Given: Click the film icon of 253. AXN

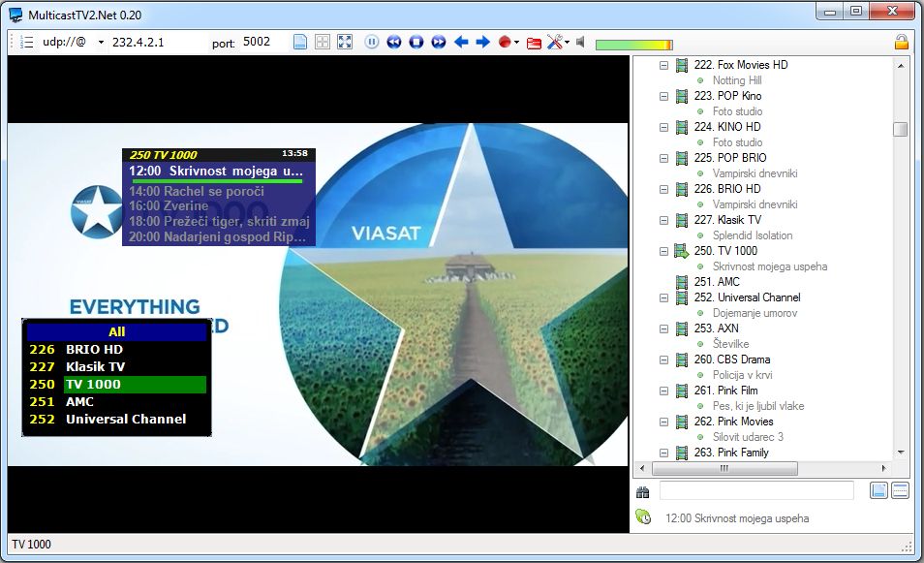Looking at the screenshot, I should [682, 328].
